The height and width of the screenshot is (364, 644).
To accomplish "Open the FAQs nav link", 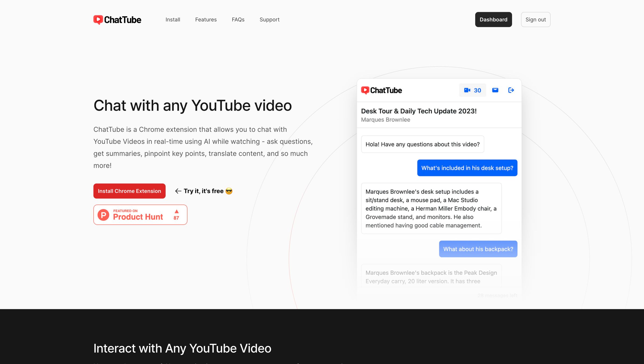I will point(238,20).
